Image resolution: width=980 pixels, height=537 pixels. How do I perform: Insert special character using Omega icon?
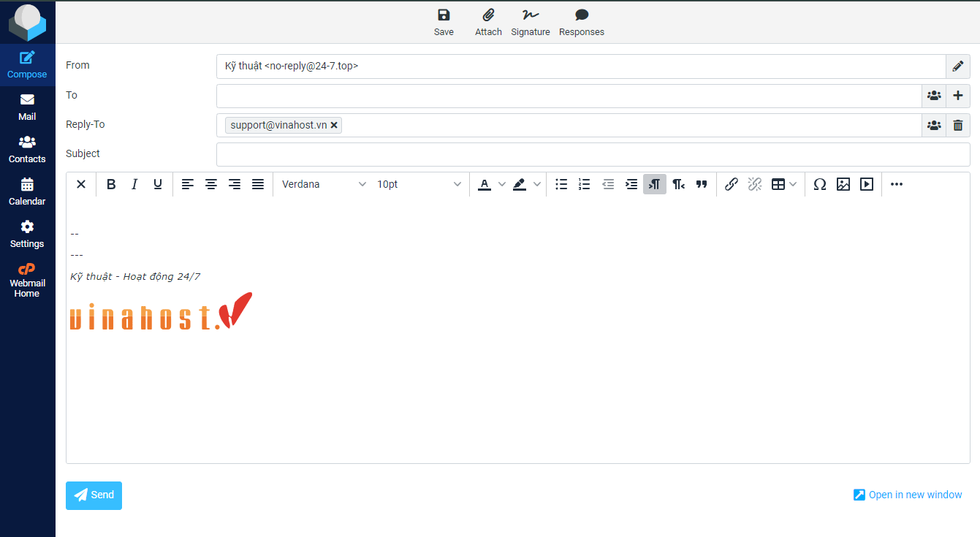[x=820, y=184]
